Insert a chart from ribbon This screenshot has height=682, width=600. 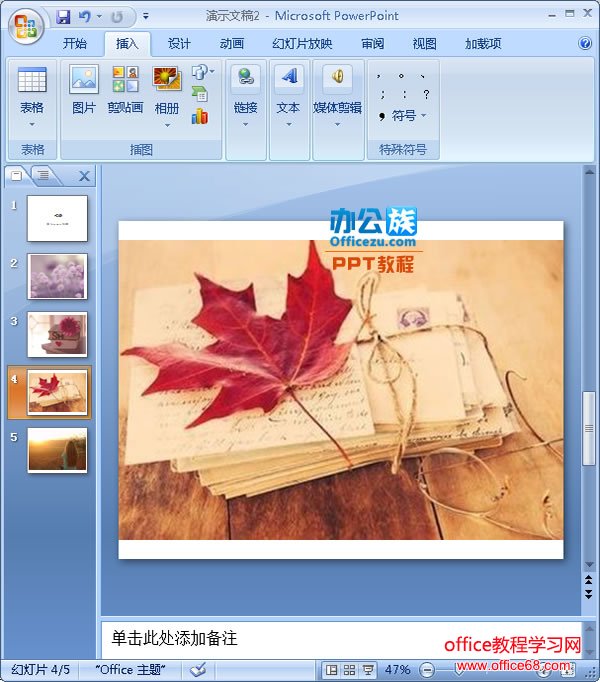(x=200, y=116)
